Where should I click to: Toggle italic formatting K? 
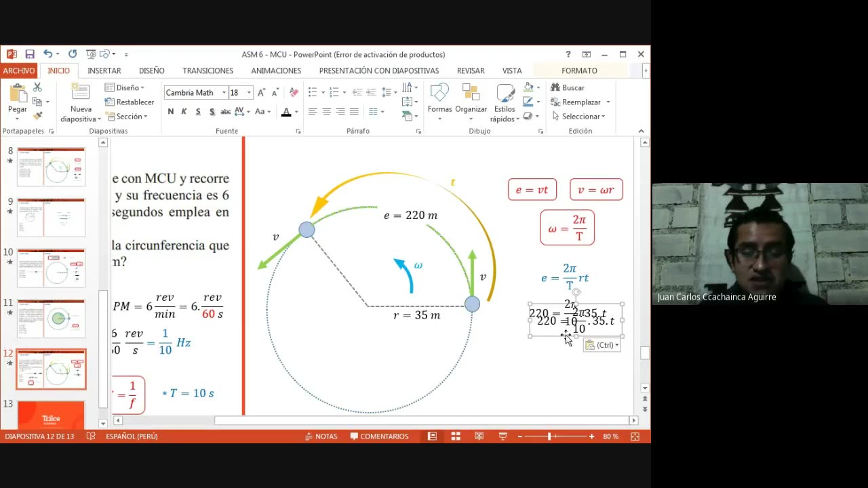point(184,112)
